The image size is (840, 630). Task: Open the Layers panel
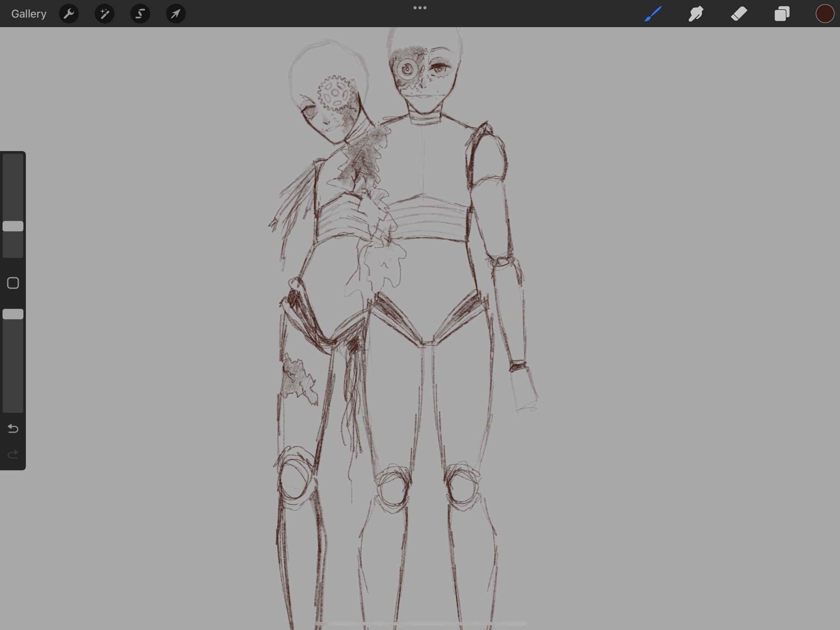[x=782, y=14]
